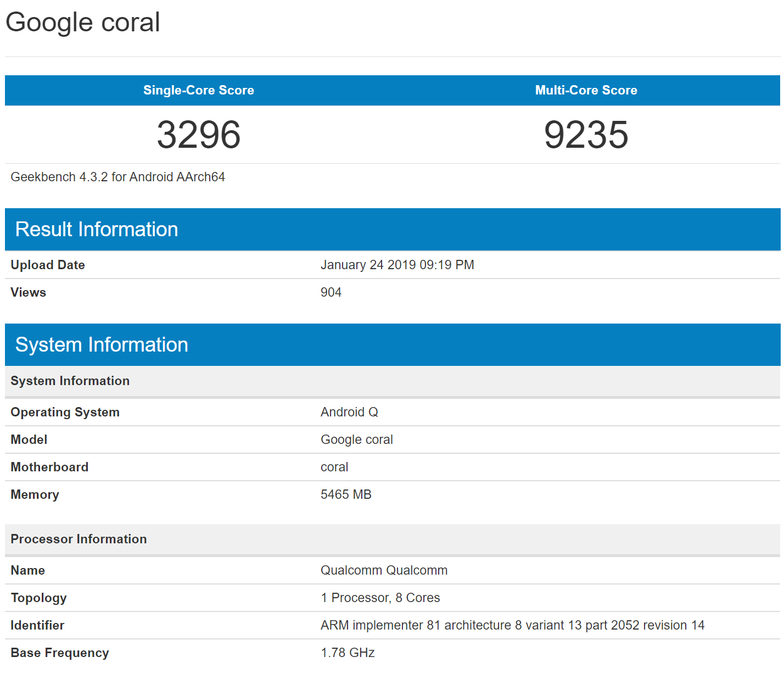
Task: Click the Qualcomm Qualcomm processor name
Action: click(x=384, y=570)
